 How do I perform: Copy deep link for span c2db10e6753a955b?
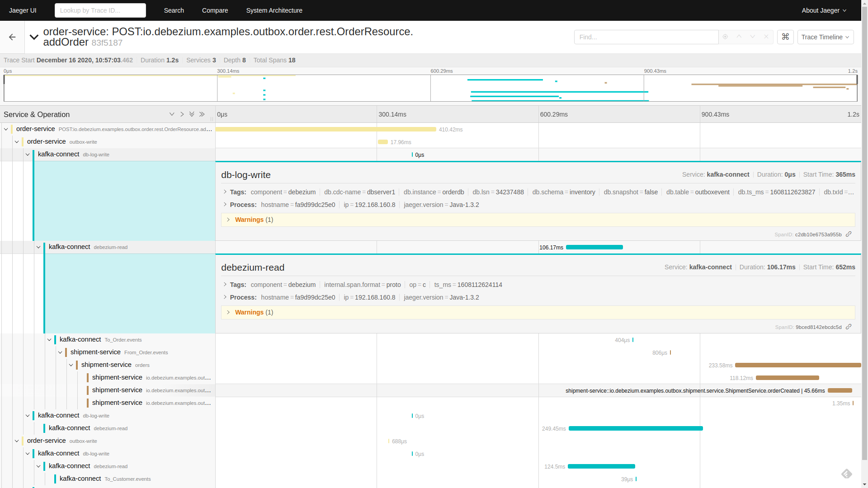coord(849,234)
